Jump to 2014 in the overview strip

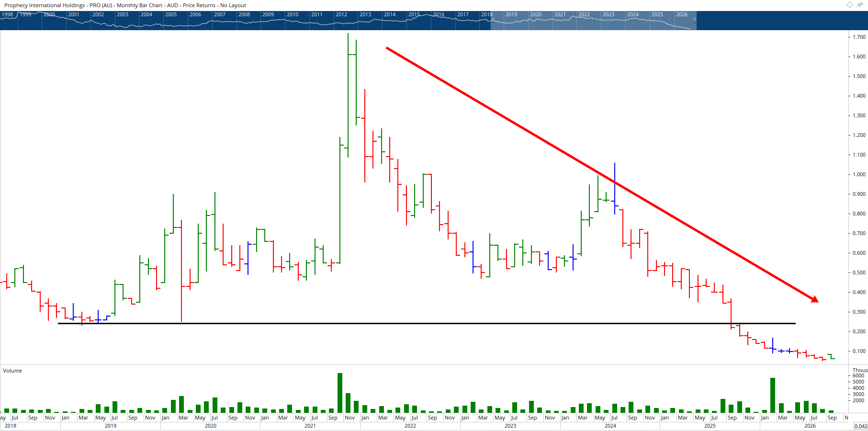(390, 14)
